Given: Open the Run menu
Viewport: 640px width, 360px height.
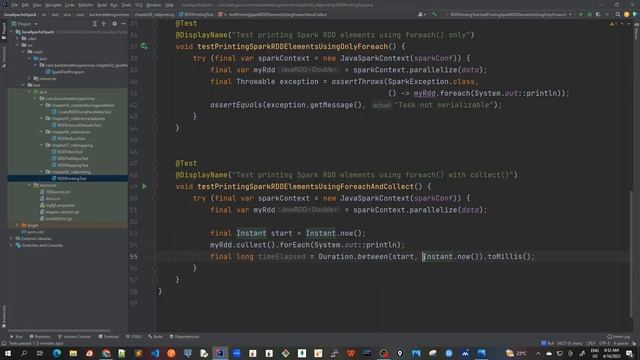Looking at the screenshot, I should click(114, 5).
